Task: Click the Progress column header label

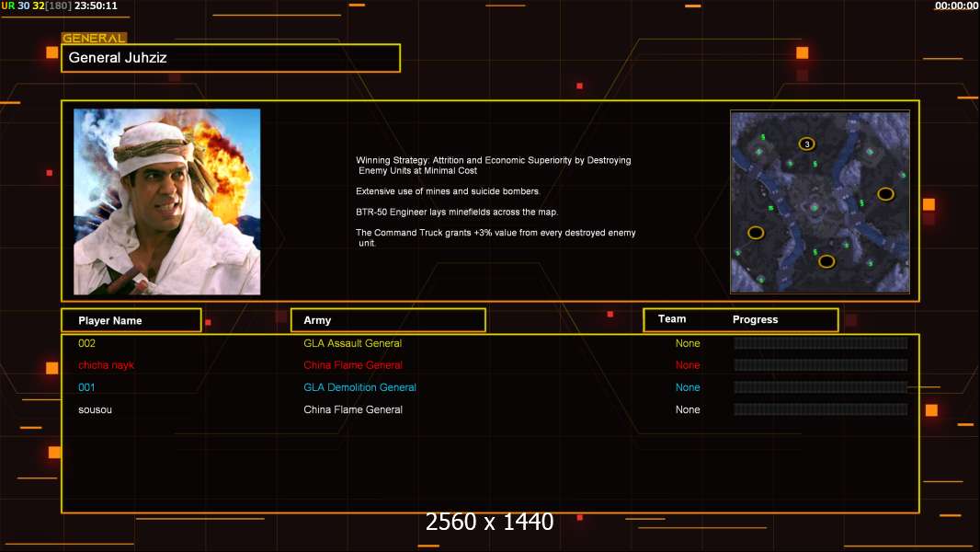Action: (x=755, y=319)
